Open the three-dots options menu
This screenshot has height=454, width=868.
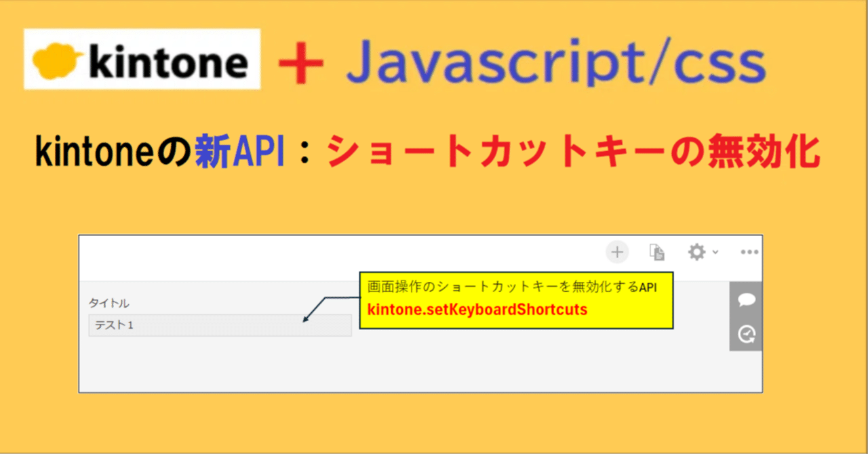pos(749,252)
